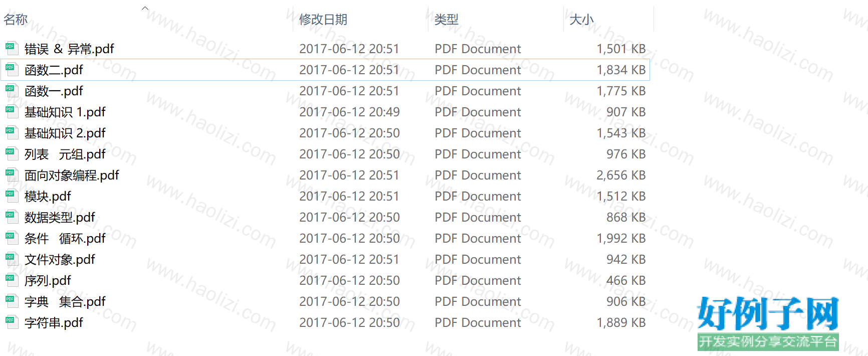868x356 pixels.
Task: Click size value 1,543 KB
Action: (621, 133)
